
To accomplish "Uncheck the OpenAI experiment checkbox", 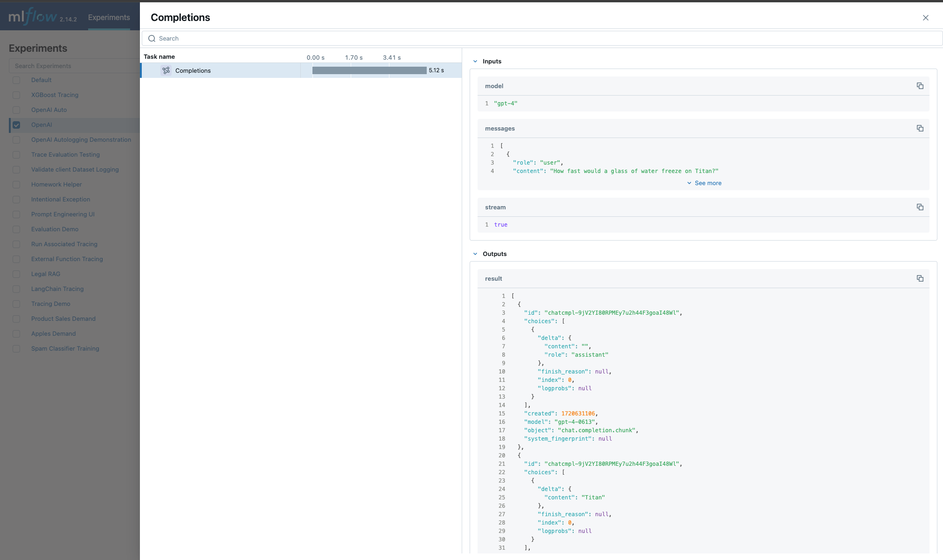I will [x=16, y=125].
